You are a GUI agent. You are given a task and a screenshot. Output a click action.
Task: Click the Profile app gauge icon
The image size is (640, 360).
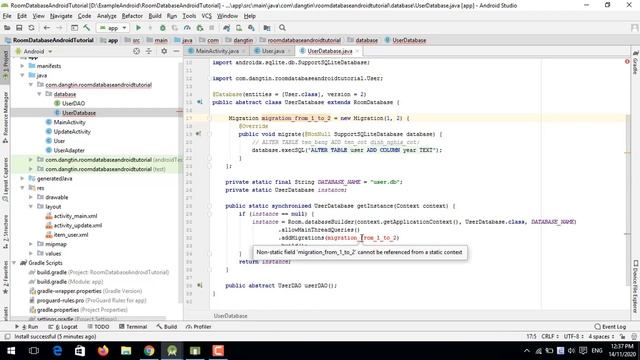click(x=187, y=28)
